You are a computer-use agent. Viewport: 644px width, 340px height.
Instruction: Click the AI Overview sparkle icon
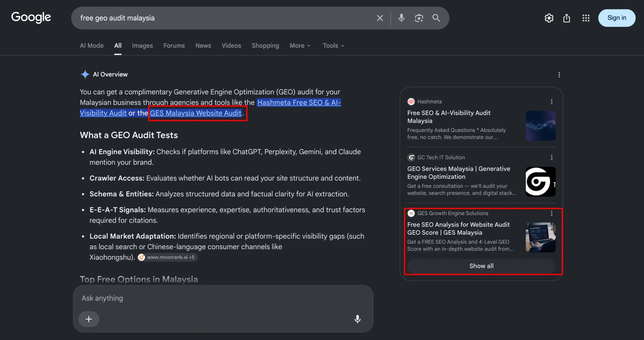click(85, 74)
